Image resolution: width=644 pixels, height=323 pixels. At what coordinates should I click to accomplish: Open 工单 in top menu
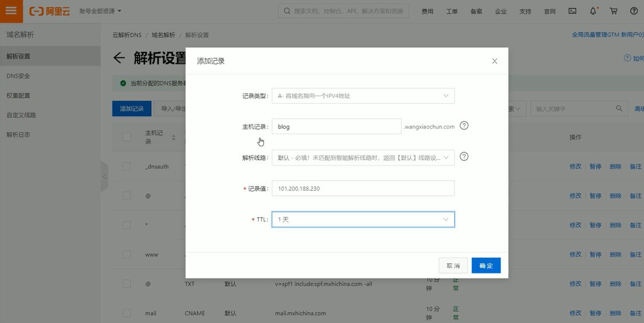[x=452, y=12]
